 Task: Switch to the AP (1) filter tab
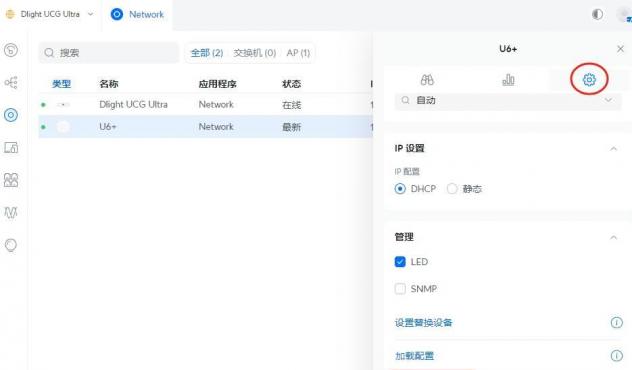pyautogui.click(x=298, y=53)
